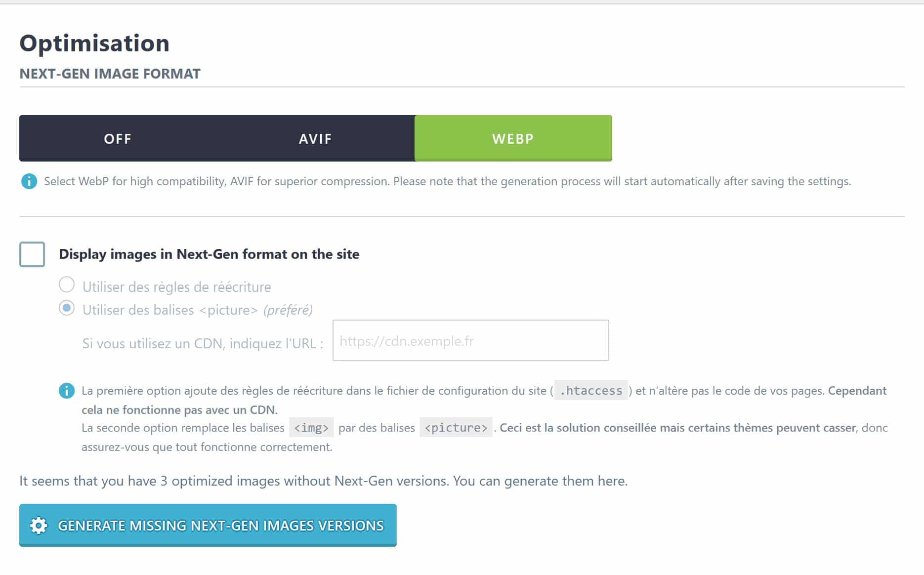
Task: Focus the CDN URL input field
Action: click(470, 340)
